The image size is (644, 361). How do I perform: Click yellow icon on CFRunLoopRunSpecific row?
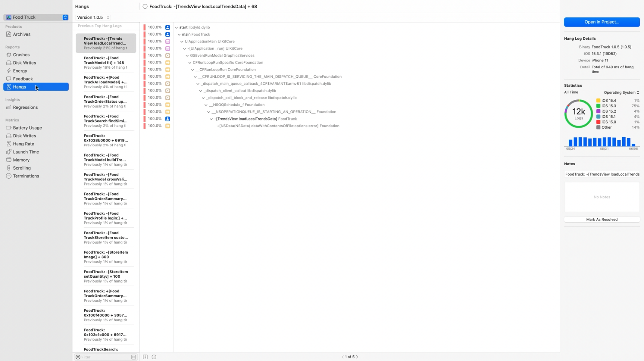pyautogui.click(x=168, y=63)
